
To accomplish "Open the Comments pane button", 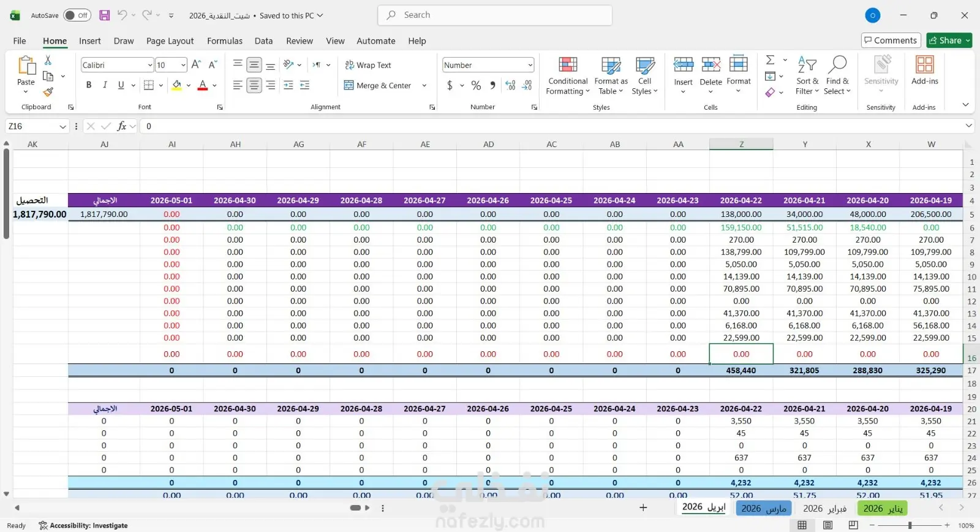I will (x=891, y=40).
